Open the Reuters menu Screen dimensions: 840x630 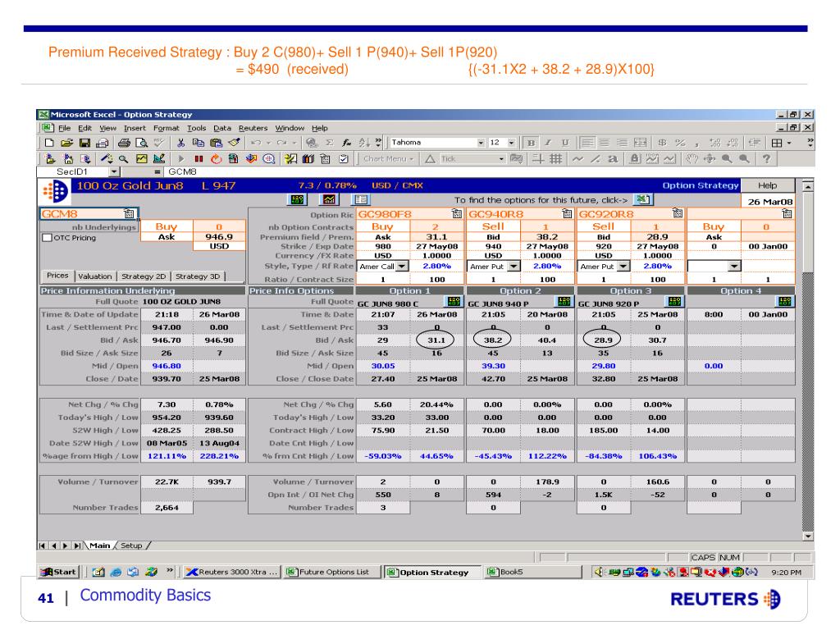tap(253, 128)
